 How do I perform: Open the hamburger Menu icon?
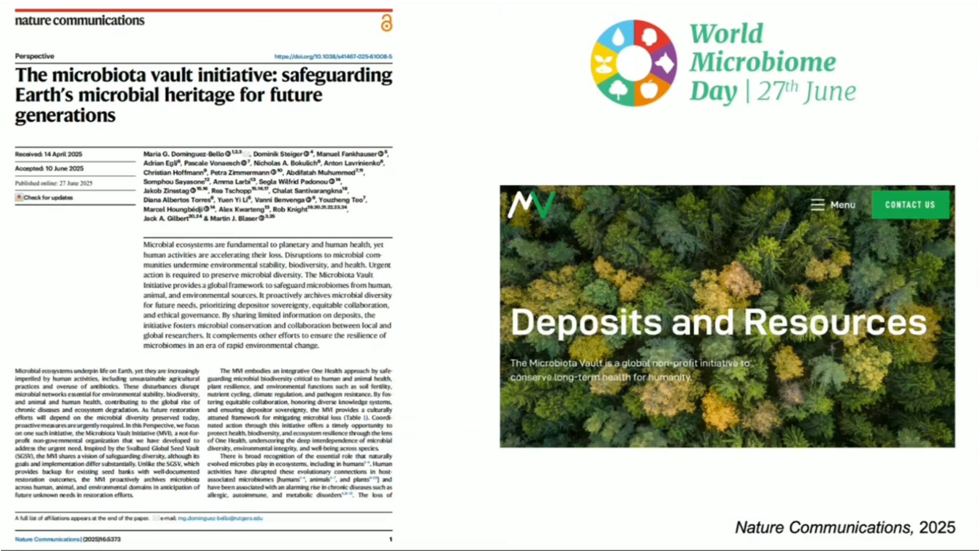817,205
